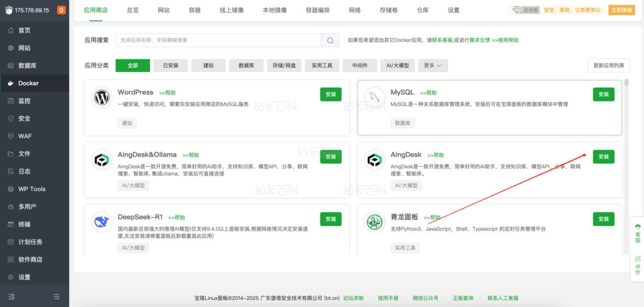Open the 联系客服 link
The width and height of the screenshot is (644, 307).
[x=442, y=40]
